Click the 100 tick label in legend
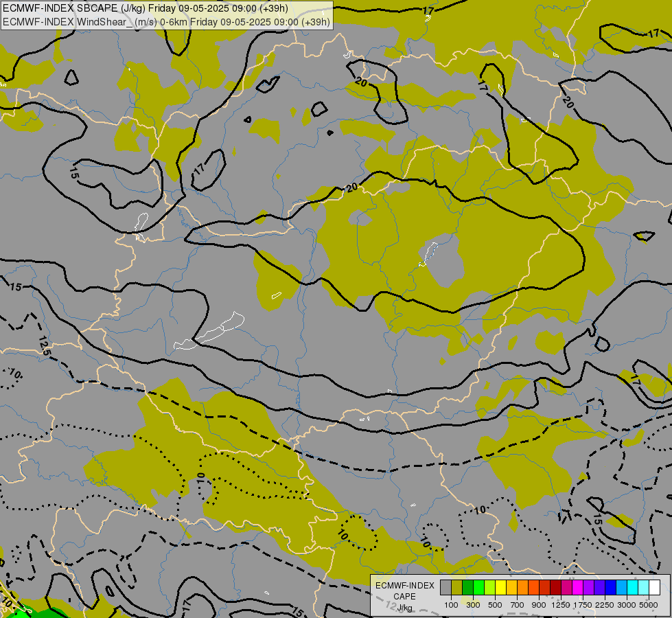672x618 pixels. (451, 605)
